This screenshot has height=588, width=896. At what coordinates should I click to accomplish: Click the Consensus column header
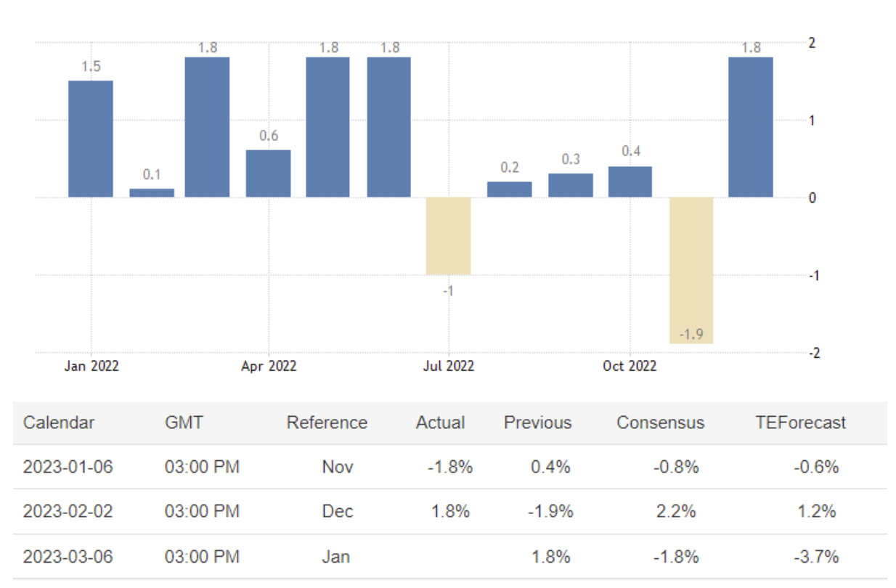click(661, 422)
